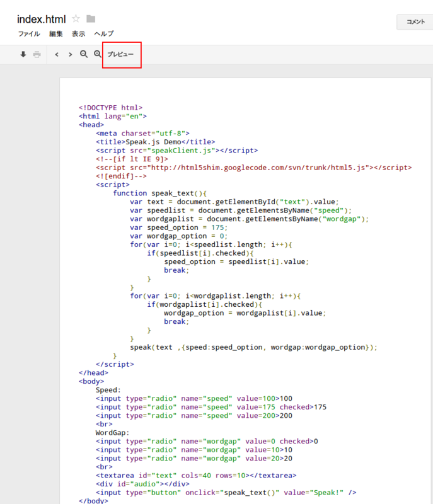Click the getElementById("text") line
433x504 pixels.
(234, 202)
